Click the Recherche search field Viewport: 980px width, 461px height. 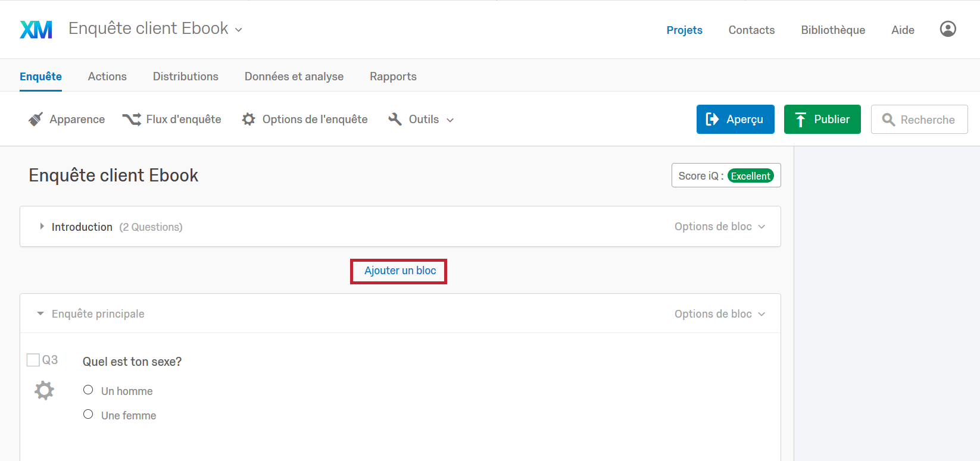click(x=919, y=120)
